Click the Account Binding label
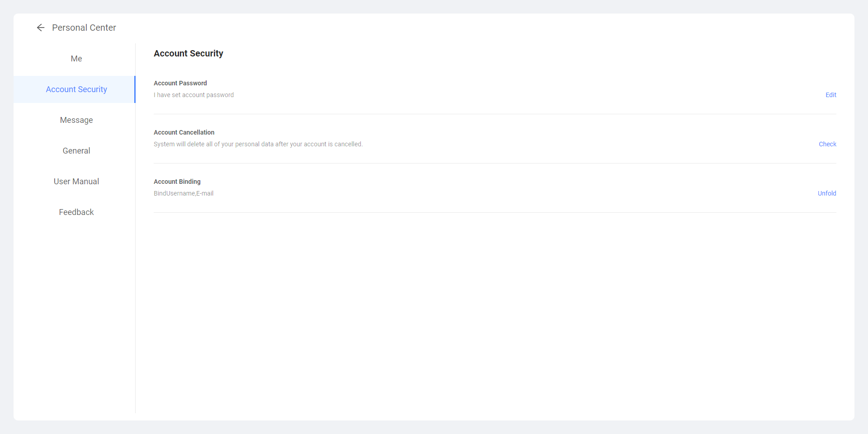 (x=177, y=182)
